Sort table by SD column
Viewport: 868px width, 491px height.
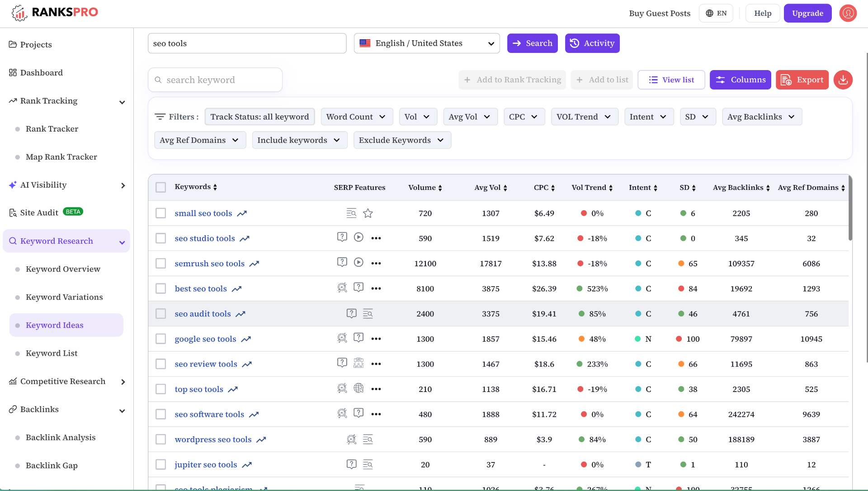tap(694, 188)
